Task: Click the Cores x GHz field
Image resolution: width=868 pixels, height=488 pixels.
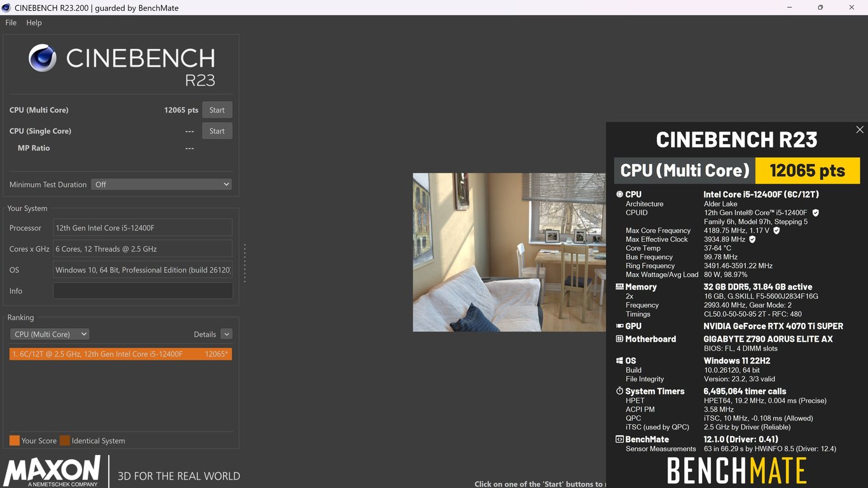Action: pos(142,249)
